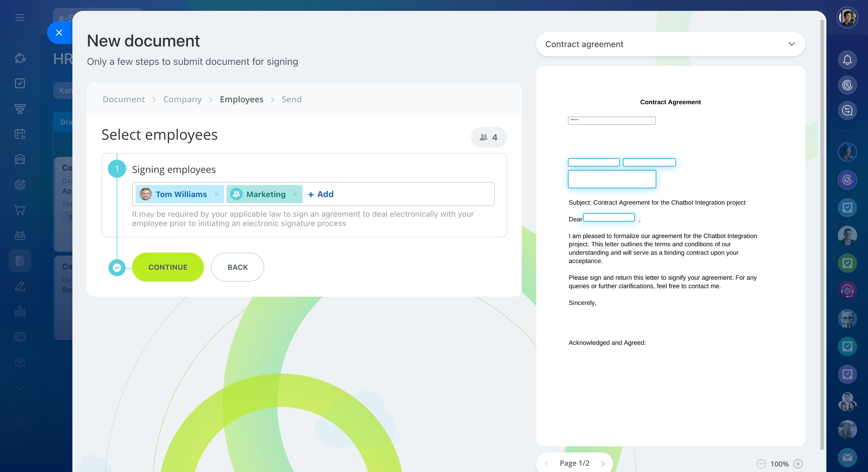Zoom out the document preview
Screen dimensions: 868x472
pyautogui.click(x=761, y=464)
